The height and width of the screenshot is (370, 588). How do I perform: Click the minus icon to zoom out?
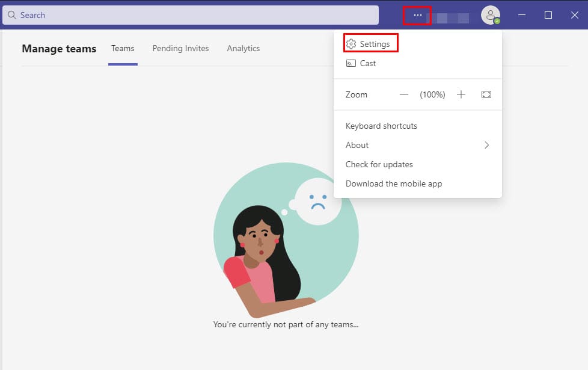click(404, 94)
